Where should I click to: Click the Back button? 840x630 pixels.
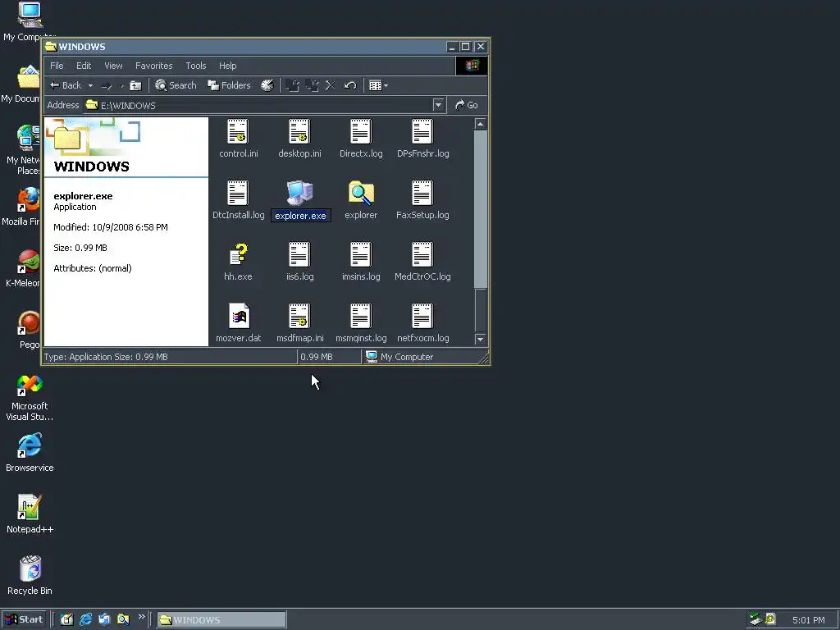coord(66,85)
